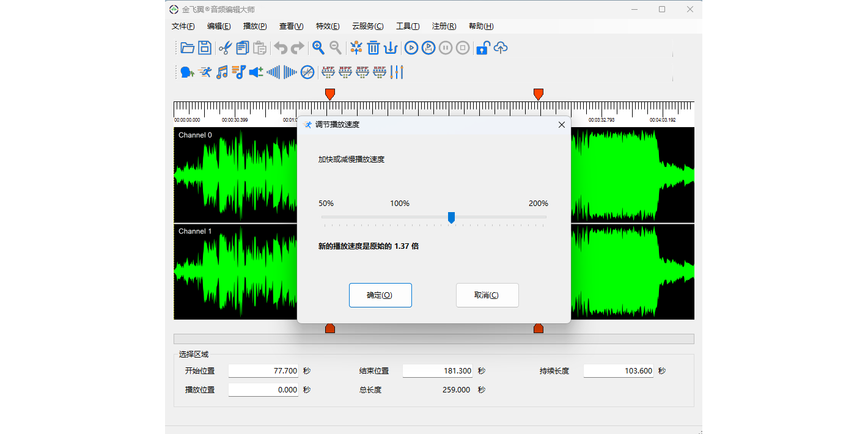Click the cloud upload icon

click(x=501, y=48)
